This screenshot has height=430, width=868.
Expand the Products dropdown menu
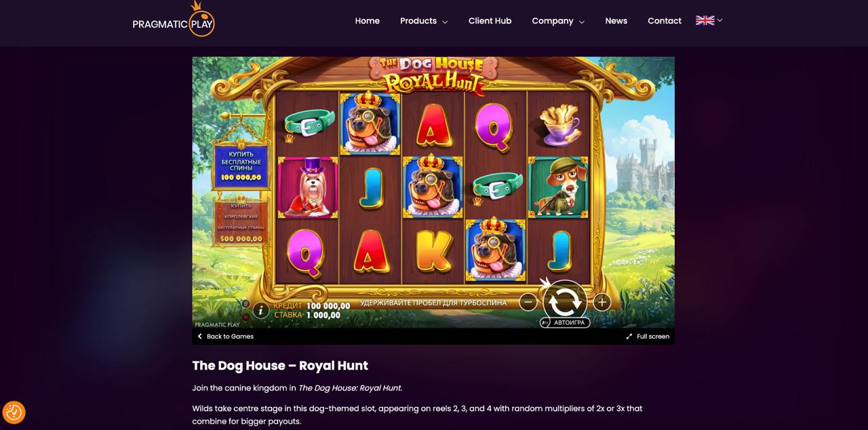(424, 21)
